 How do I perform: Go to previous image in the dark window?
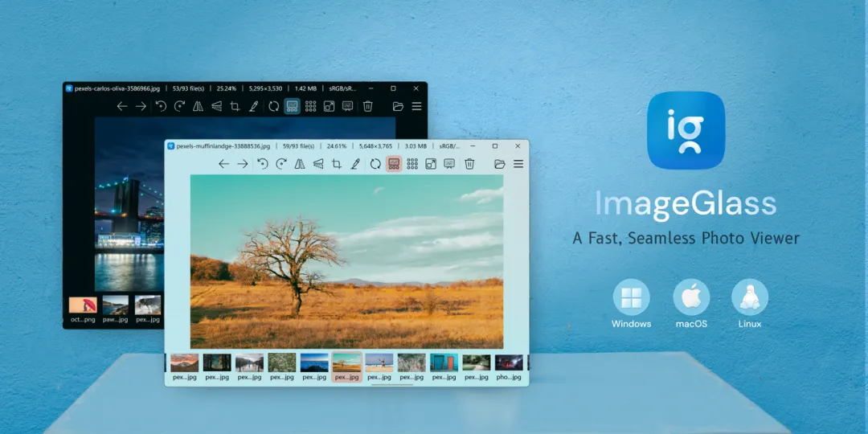[122, 106]
